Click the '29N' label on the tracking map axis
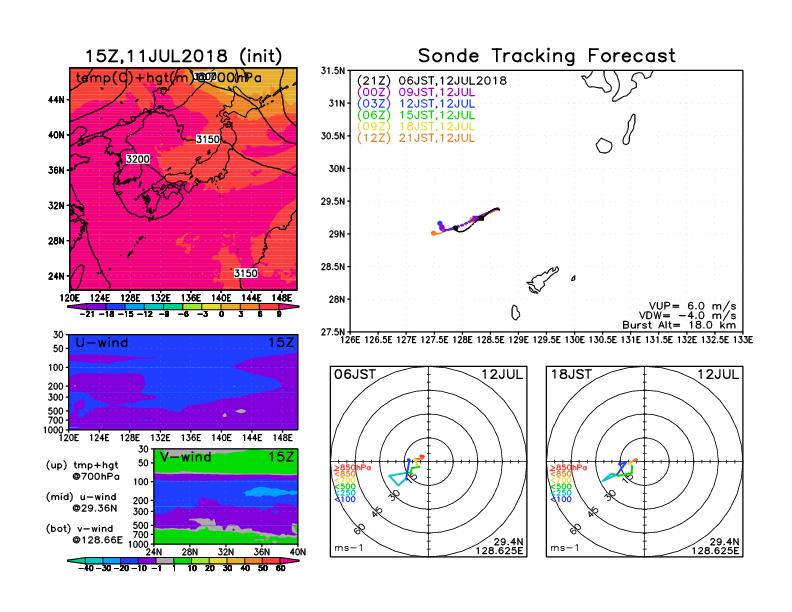792x612 pixels. pyautogui.click(x=337, y=234)
